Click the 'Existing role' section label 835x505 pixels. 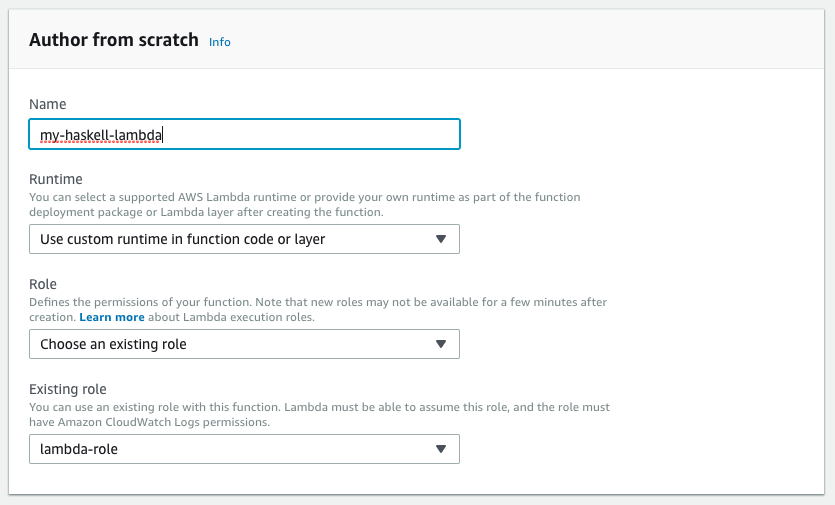(68, 389)
